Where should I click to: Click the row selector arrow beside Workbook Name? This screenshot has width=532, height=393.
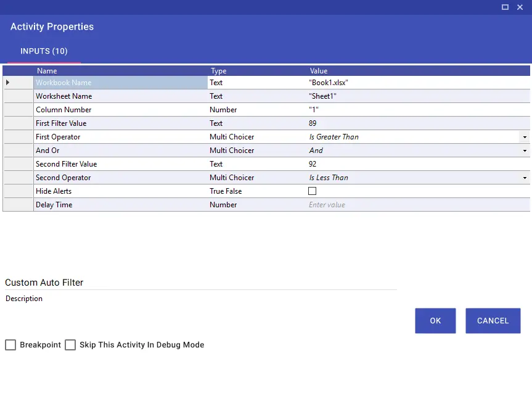[8, 83]
